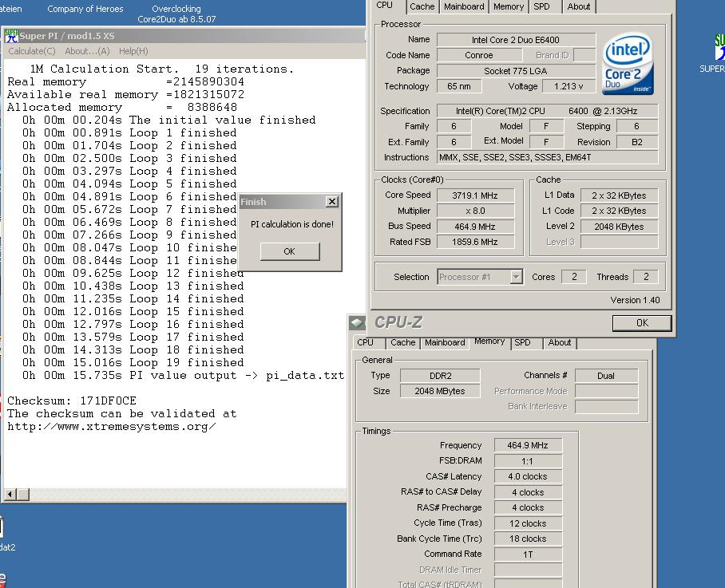Click the RAS# to CAS# Delay 4 clocks field
The width and height of the screenshot is (725, 588).
point(528,493)
